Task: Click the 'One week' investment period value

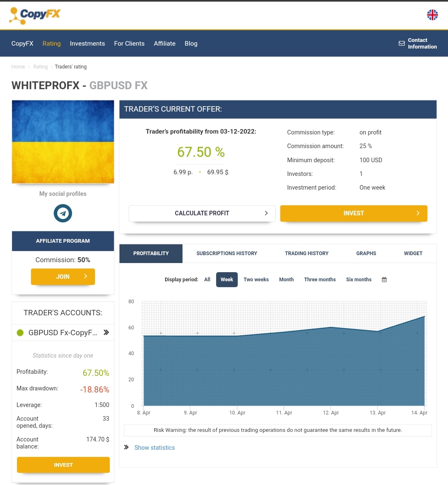Action: pos(372,188)
